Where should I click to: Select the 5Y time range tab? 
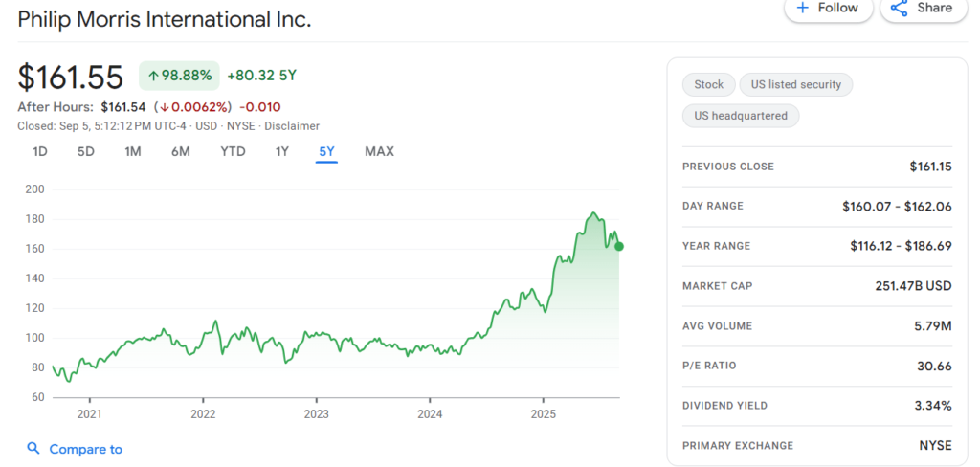click(x=327, y=152)
